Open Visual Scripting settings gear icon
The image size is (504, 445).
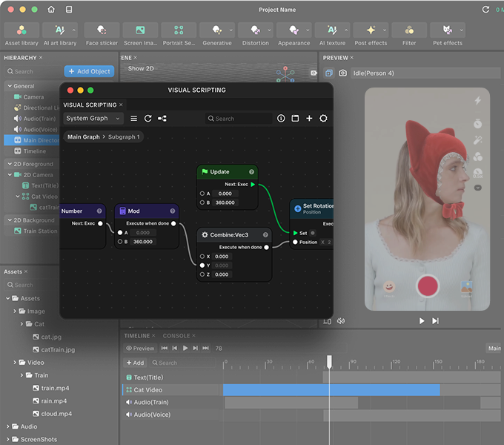(x=323, y=119)
